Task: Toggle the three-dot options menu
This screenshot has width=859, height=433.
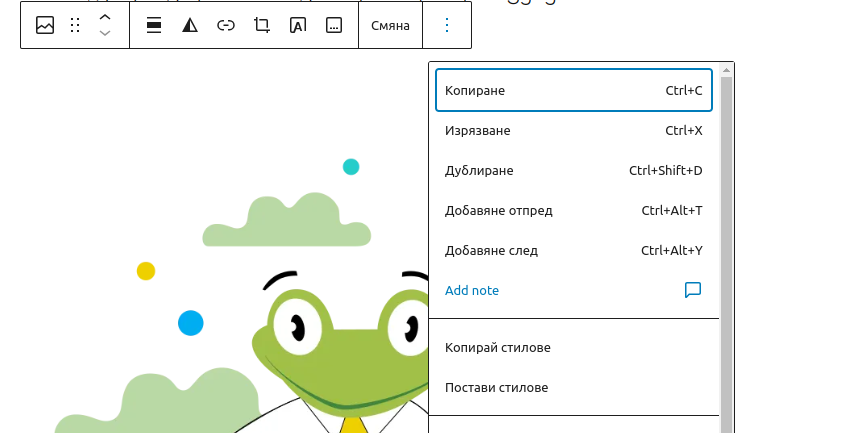Action: tap(447, 26)
